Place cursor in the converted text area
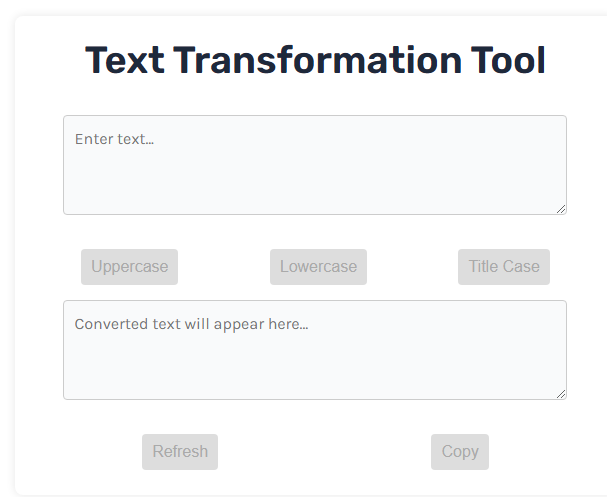The image size is (607, 497). click(315, 350)
